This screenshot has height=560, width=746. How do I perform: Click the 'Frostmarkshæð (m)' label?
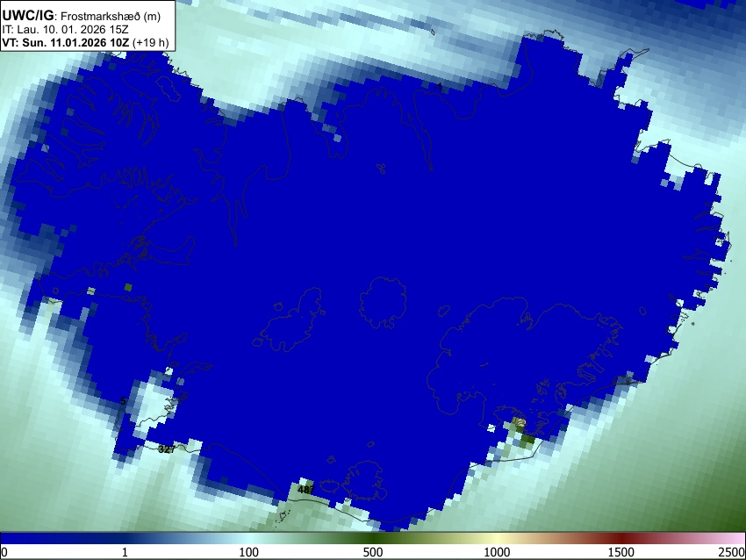111,17
